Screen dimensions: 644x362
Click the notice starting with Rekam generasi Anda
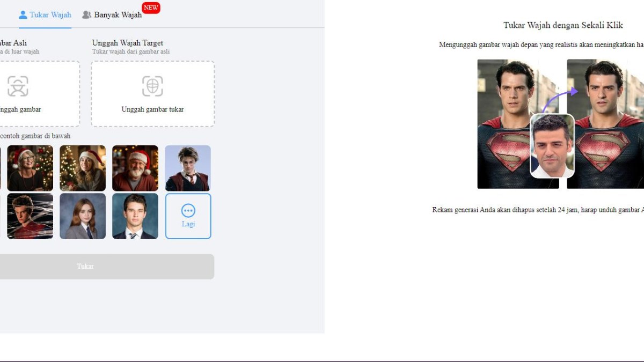click(x=538, y=210)
